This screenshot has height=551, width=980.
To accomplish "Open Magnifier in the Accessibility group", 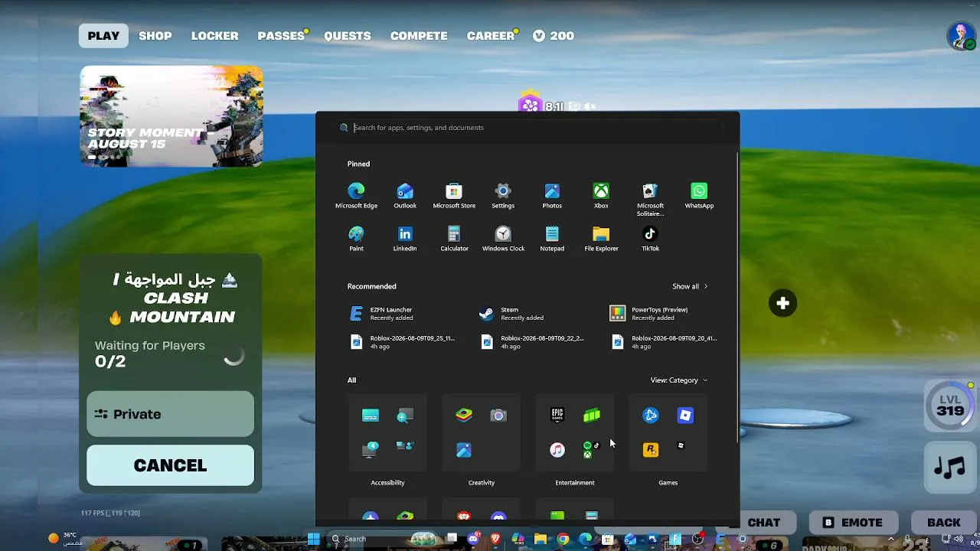I will click(404, 415).
